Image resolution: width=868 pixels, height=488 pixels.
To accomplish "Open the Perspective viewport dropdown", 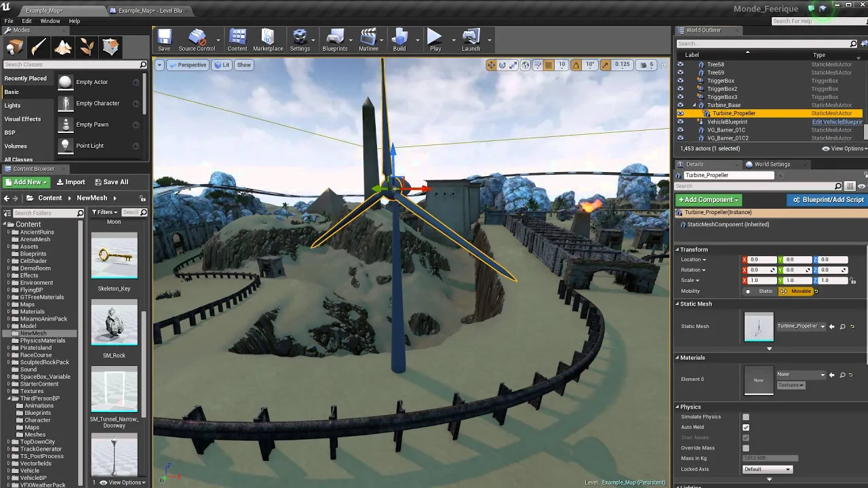I will click(188, 65).
